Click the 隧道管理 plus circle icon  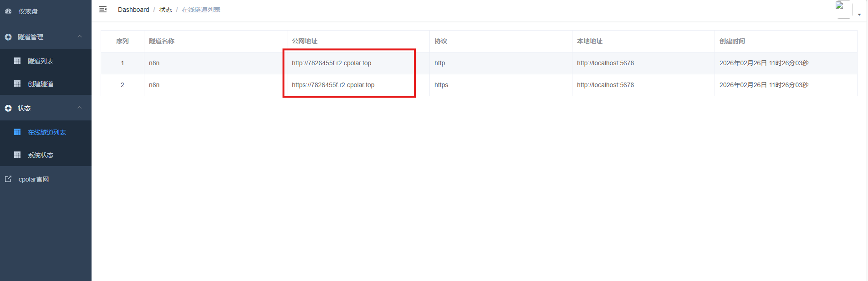[x=8, y=37]
